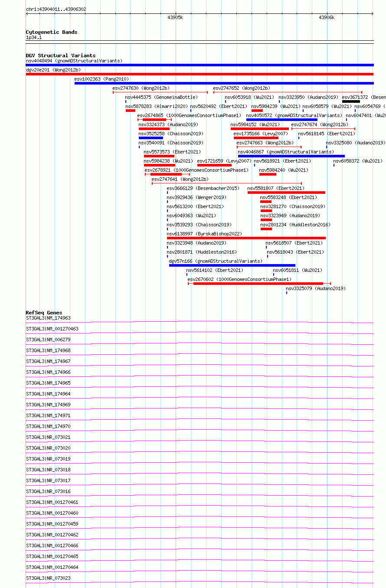Click esv3666129 (Besenbacher2015) label
The image size is (386, 588).
[x=203, y=188]
